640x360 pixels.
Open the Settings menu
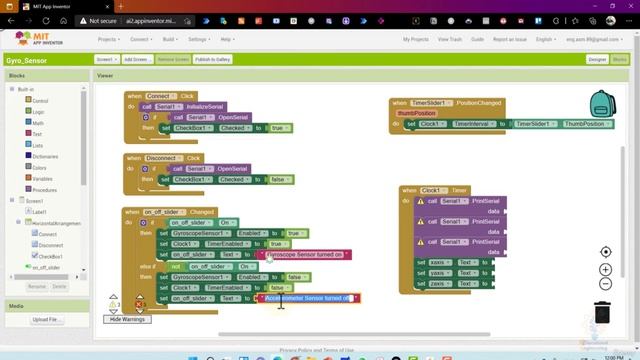199,40
